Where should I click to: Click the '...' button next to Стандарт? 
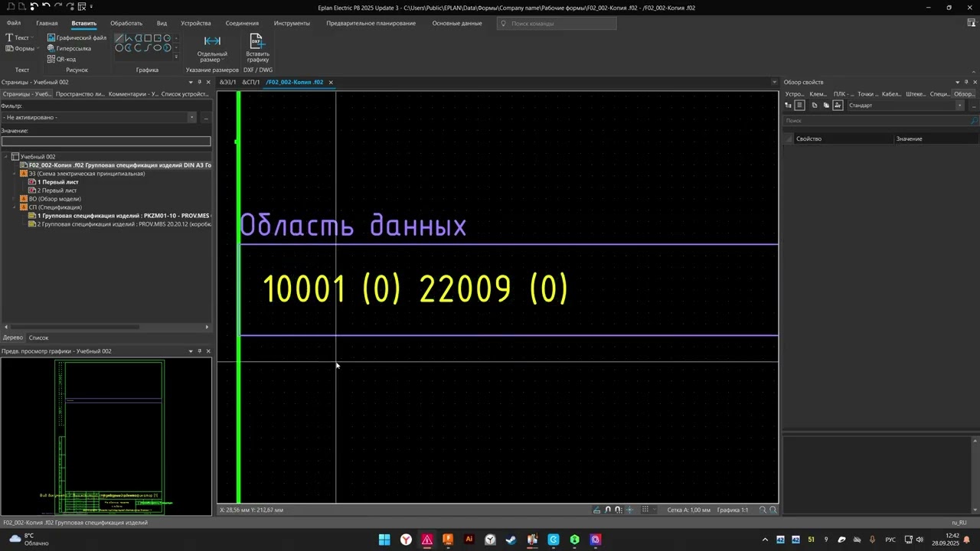[x=974, y=106]
